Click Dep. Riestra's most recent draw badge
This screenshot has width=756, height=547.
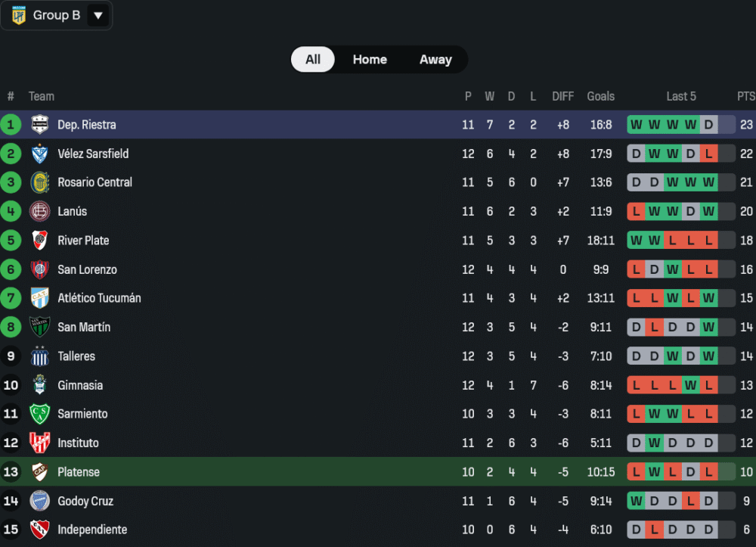[708, 125]
